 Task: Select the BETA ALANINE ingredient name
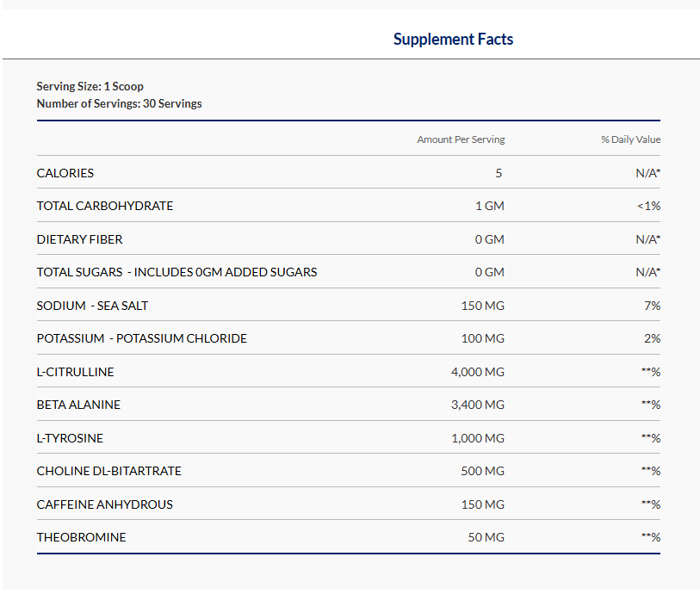tap(78, 405)
